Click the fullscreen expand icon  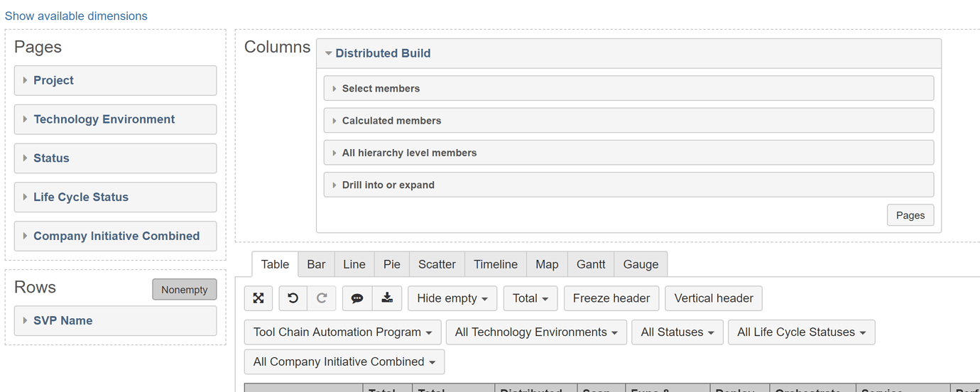click(x=258, y=298)
